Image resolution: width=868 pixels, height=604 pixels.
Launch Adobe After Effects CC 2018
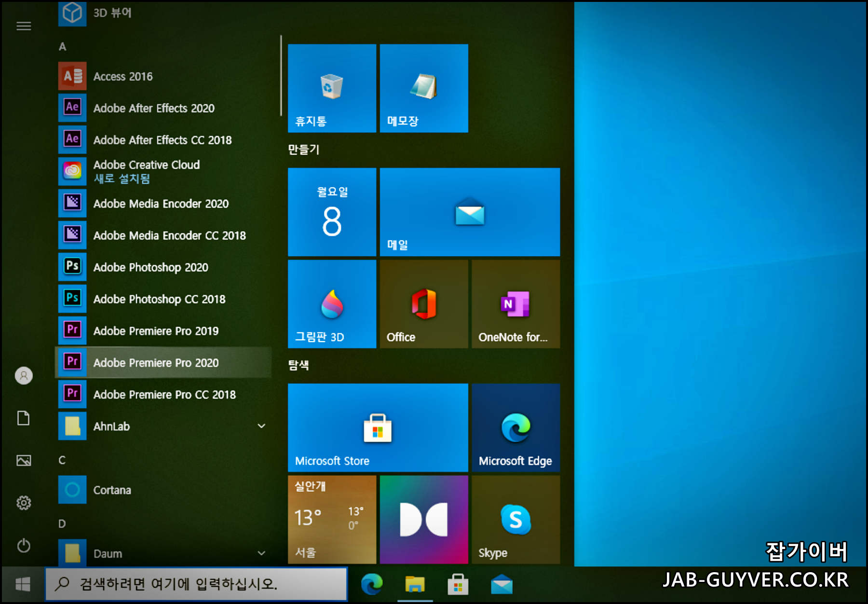point(163,140)
